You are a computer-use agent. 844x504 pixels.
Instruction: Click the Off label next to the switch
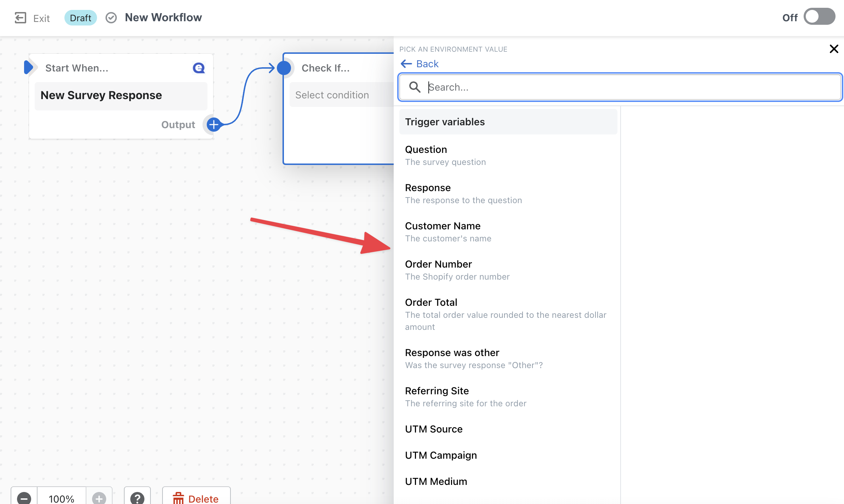[x=790, y=18]
